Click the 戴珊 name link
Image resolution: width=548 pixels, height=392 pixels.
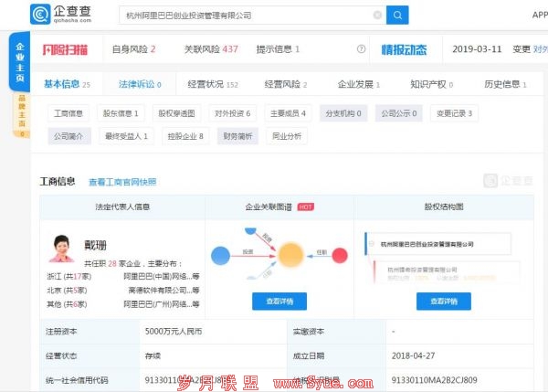pyautogui.click(x=95, y=245)
